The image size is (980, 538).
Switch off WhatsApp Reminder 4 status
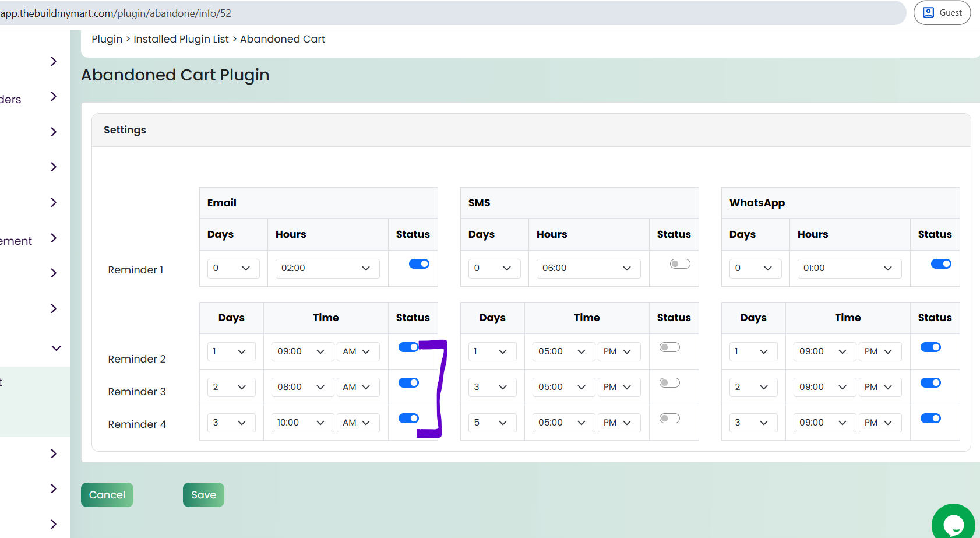coord(930,419)
